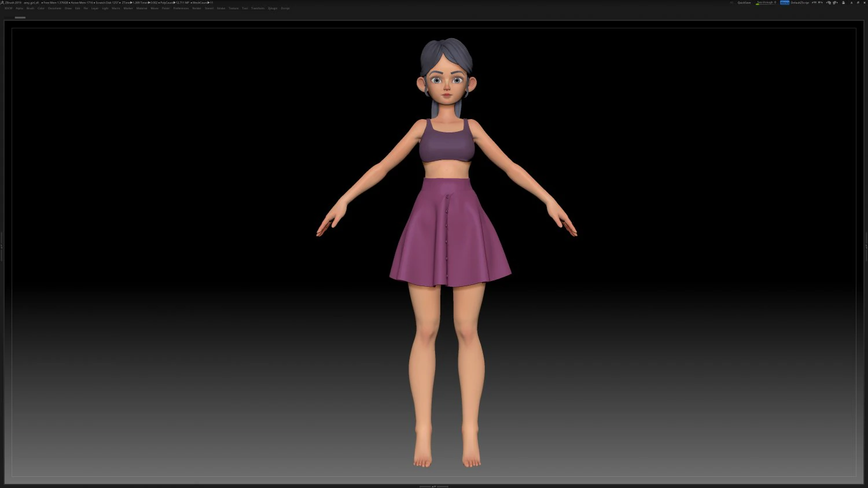Screen dimensions: 868x488
Task: Open the left tray divider
Action: [2, 246]
